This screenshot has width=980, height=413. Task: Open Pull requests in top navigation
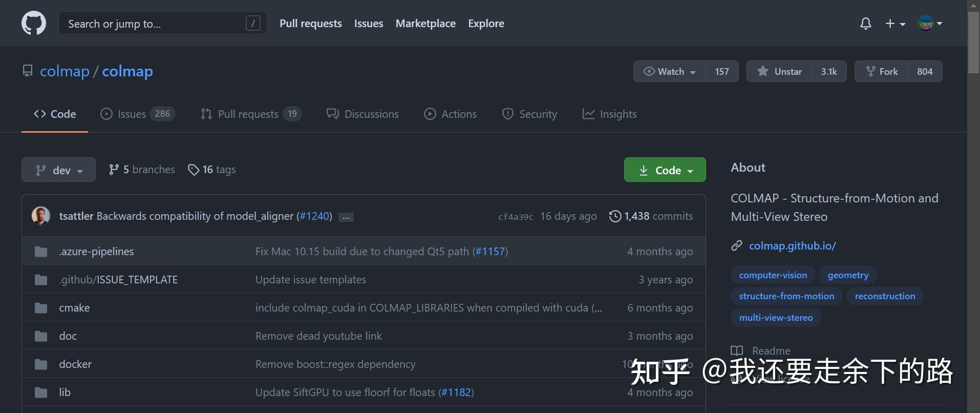coord(311,24)
